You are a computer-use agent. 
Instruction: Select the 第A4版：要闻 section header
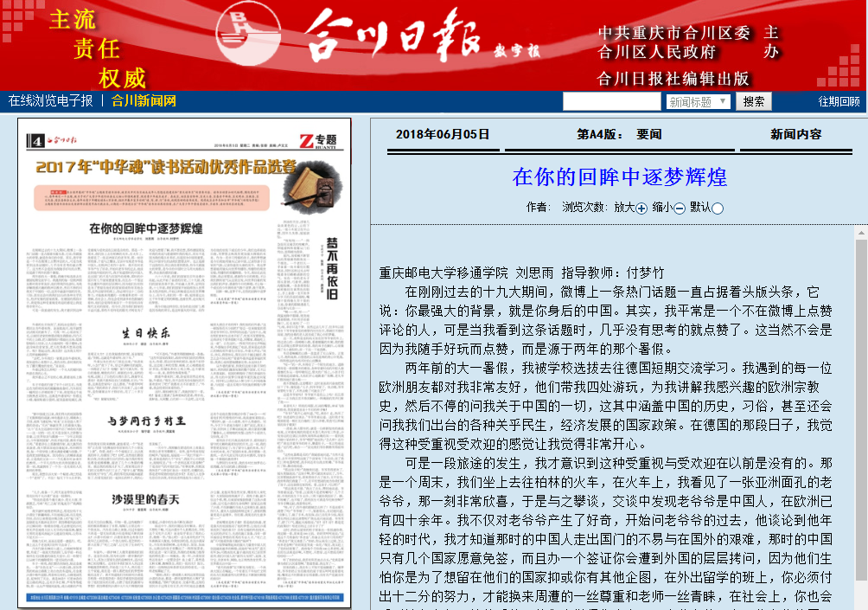tap(619, 134)
